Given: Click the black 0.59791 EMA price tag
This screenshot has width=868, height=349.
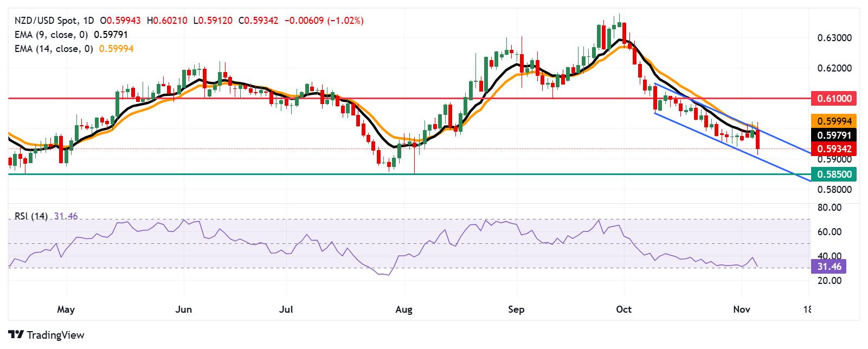Looking at the screenshot, I should point(834,135).
